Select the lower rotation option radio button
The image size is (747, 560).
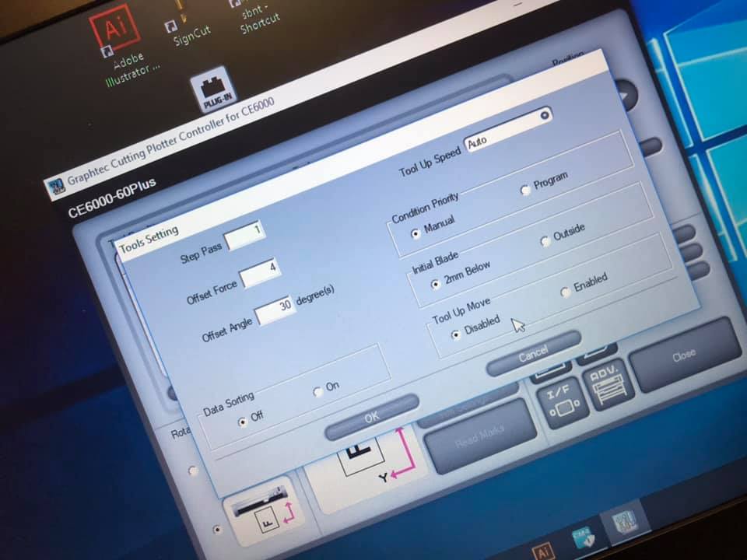coord(217,530)
